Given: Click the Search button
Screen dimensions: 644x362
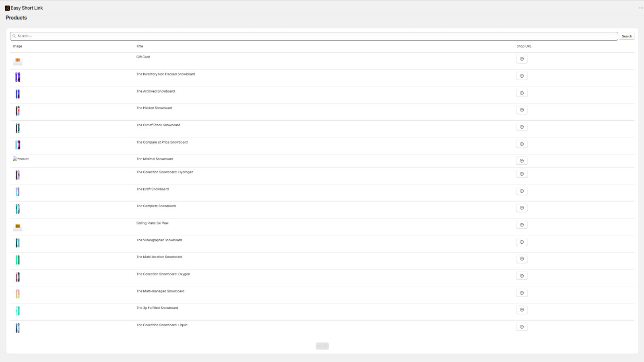Looking at the screenshot, I should (627, 36).
